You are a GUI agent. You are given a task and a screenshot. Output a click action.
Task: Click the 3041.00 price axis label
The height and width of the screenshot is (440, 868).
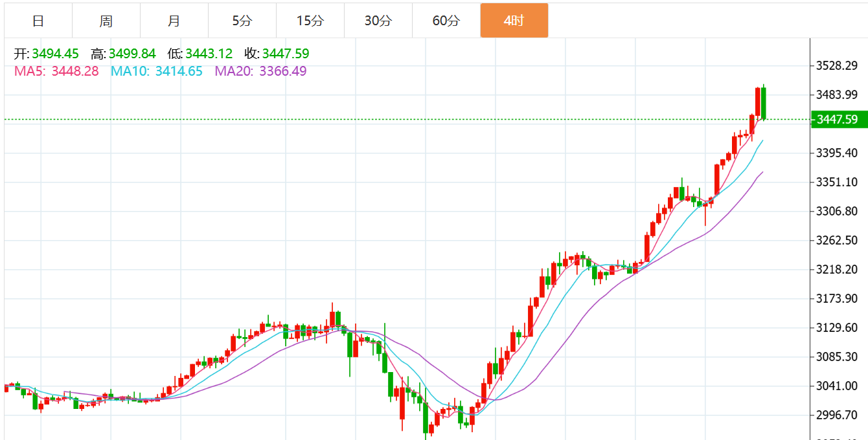click(838, 386)
